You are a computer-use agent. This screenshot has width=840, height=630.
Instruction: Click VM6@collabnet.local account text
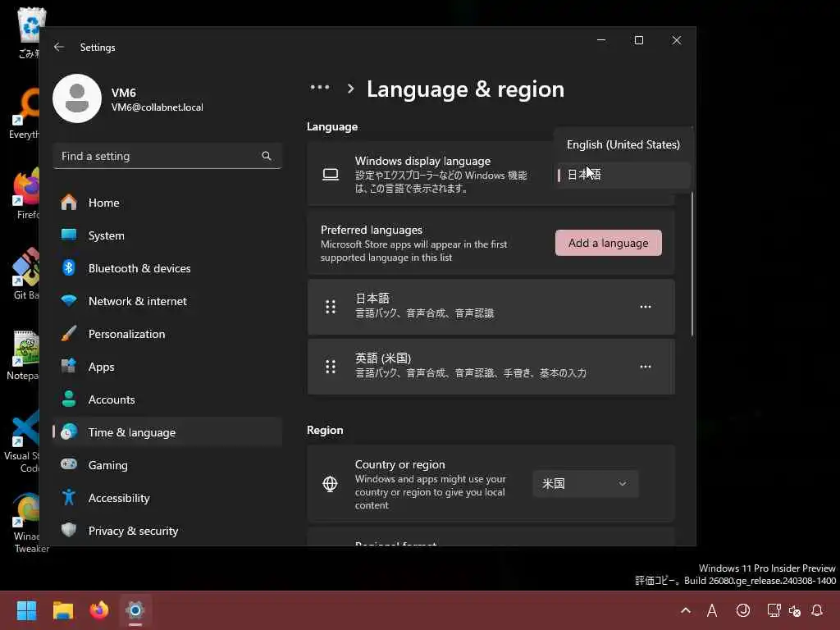tap(157, 107)
